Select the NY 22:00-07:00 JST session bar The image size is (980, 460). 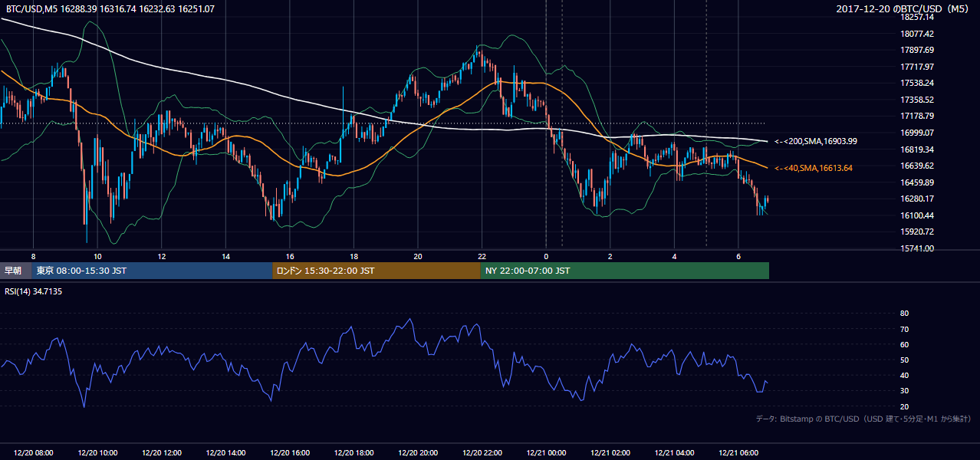(x=625, y=271)
